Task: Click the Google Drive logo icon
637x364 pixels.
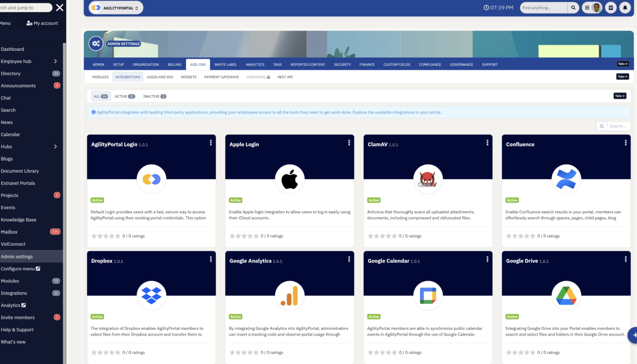Action: point(566,296)
